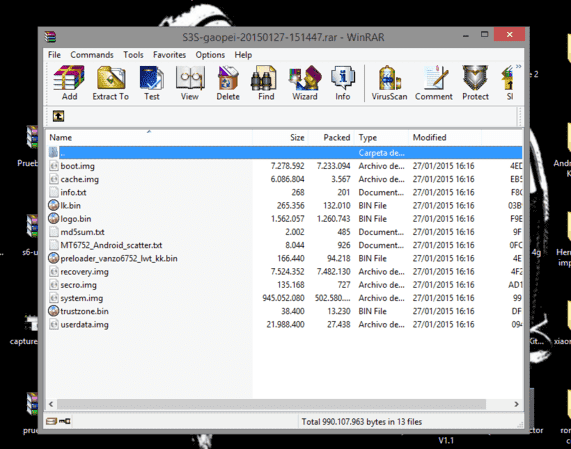Open the Tools menu
The image size is (571, 449).
133,55
